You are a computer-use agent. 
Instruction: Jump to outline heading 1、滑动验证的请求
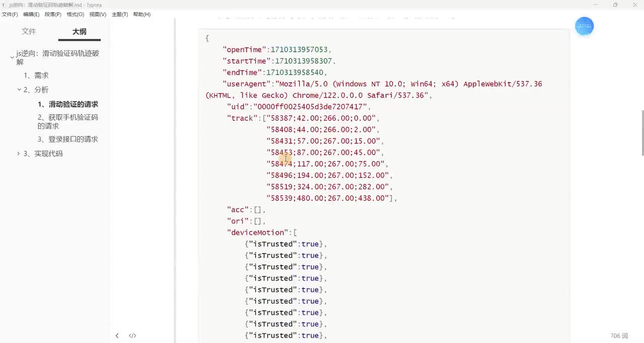[x=68, y=104]
